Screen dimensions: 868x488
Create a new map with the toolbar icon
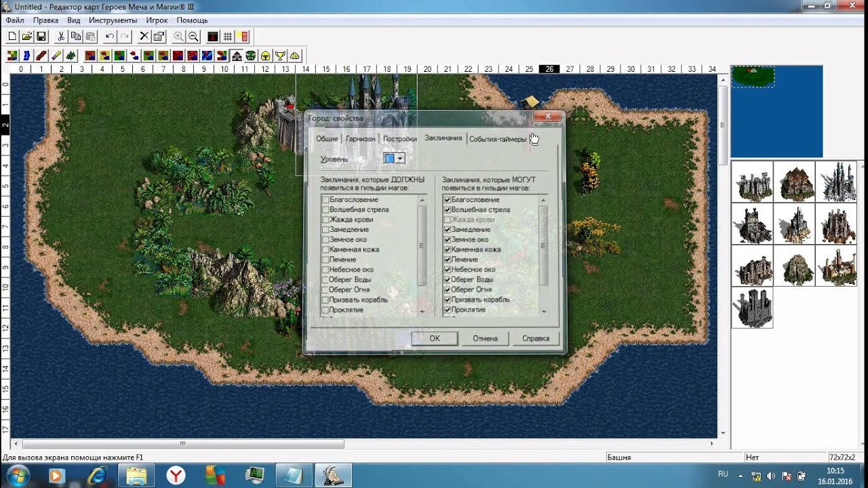tap(12, 37)
